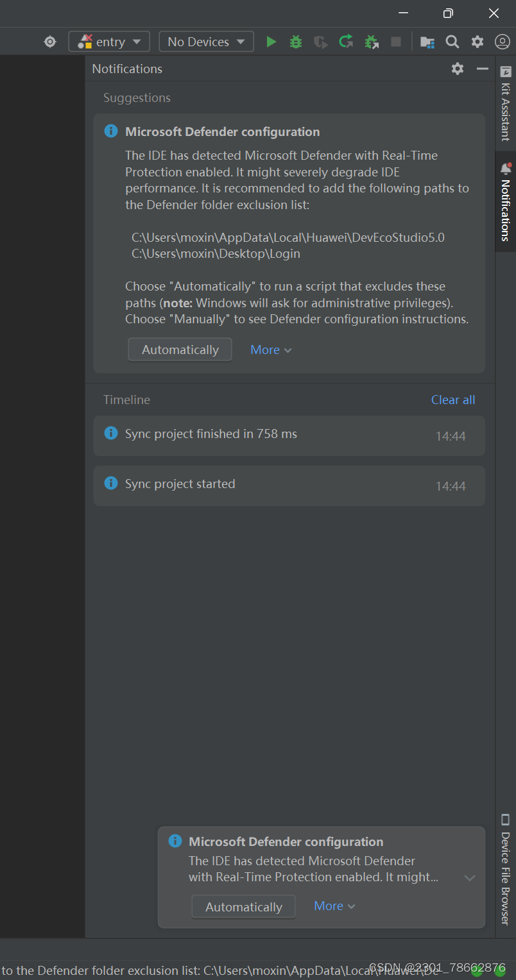This screenshot has height=980, width=516.
Task: Click the run with coverage shield icon
Action: pos(321,42)
